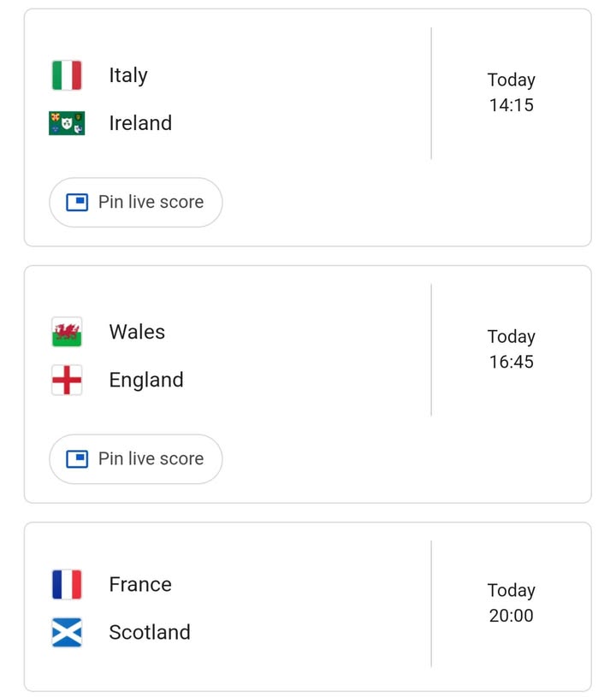Open the Italy team name
The width and height of the screenshot is (616, 697).
[x=128, y=75]
